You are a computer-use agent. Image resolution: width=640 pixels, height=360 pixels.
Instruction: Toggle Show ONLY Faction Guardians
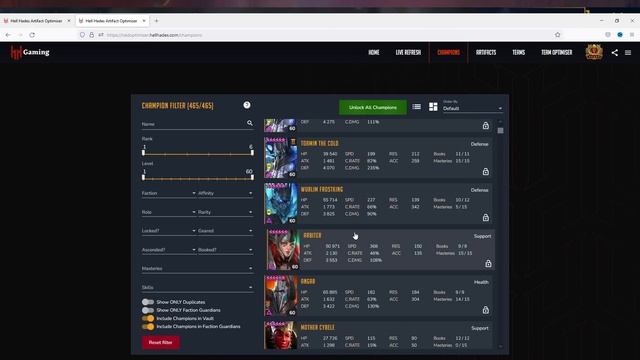pos(148,310)
